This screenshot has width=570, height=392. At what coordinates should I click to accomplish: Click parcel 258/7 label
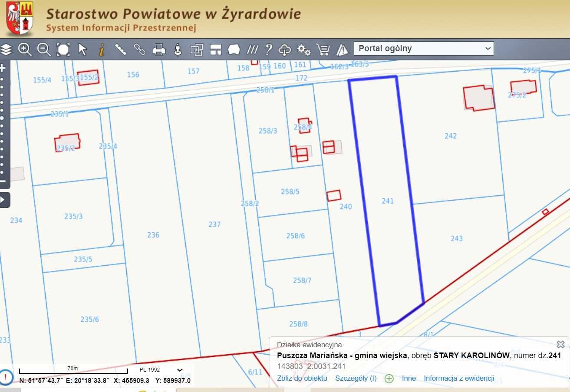[302, 280]
